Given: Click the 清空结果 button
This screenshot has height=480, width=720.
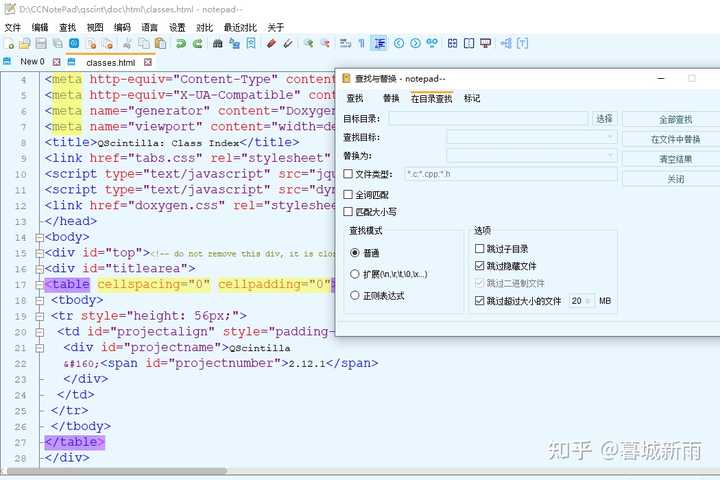Looking at the screenshot, I should coord(675,159).
